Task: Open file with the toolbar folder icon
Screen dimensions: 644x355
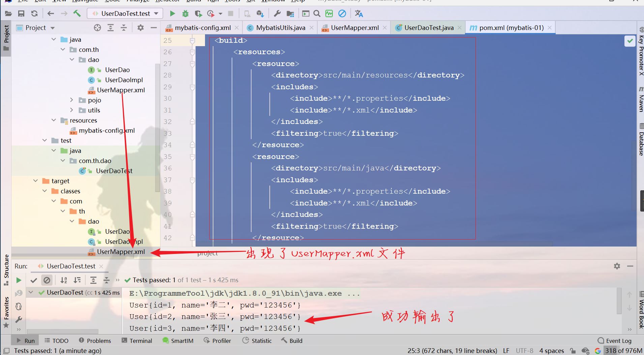Action: [x=8, y=13]
